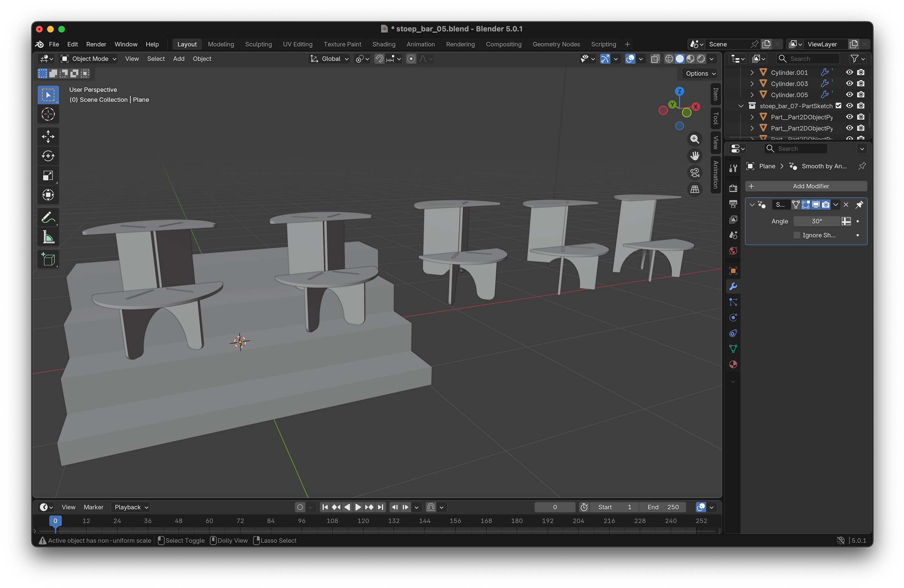Open the Material properties tab icon
The width and height of the screenshot is (904, 588).
click(x=733, y=365)
